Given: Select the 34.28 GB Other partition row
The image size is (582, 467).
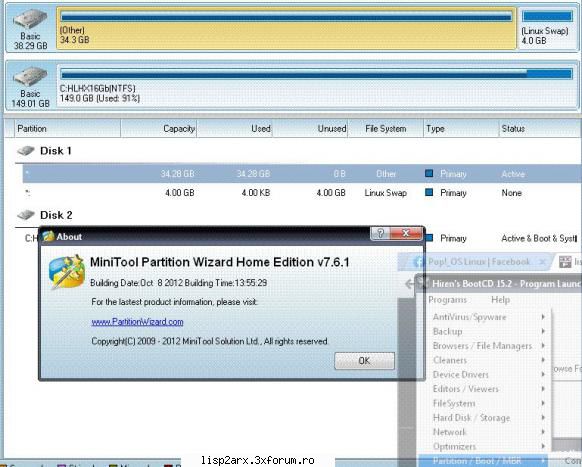Looking at the screenshot, I should 302,174.
